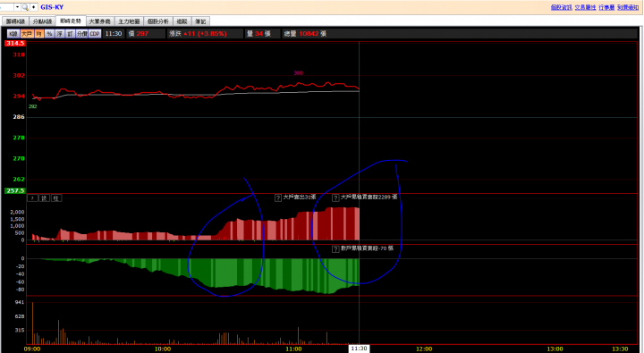Screen dimensions: 644x353
Task: Open the 個股資訊 link
Action: click(x=562, y=7)
